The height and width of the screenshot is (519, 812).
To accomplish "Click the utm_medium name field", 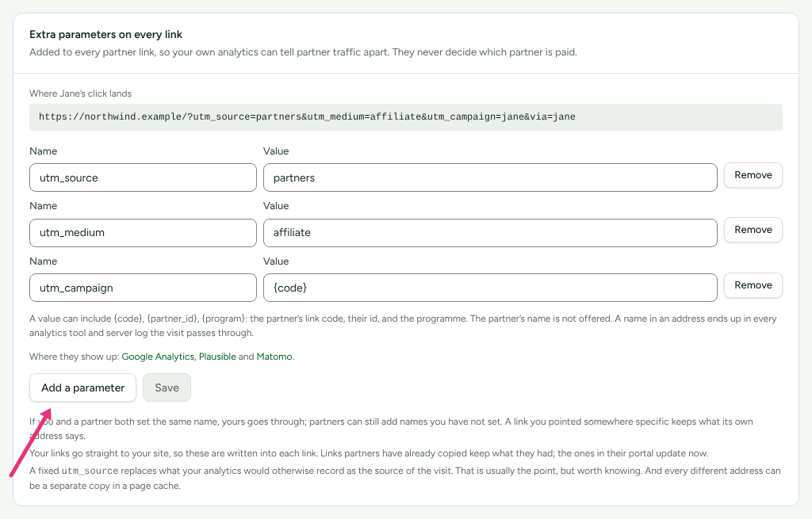I will coord(143,233).
